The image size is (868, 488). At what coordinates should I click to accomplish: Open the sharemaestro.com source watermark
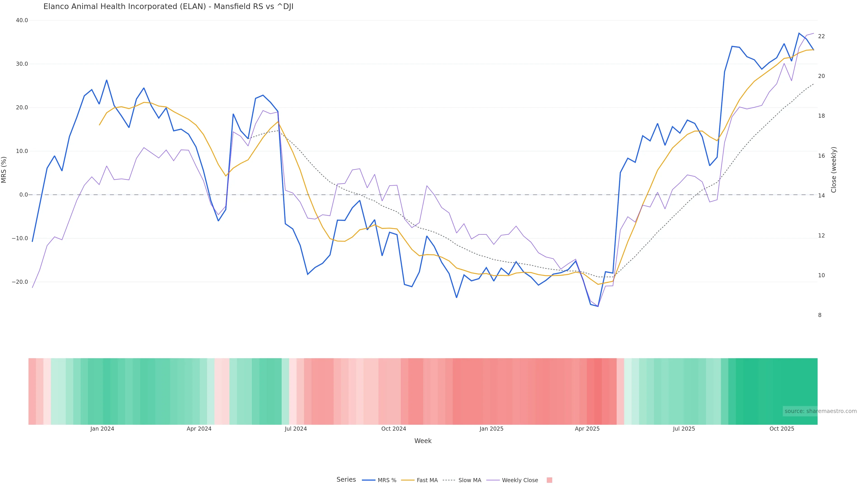pos(820,411)
